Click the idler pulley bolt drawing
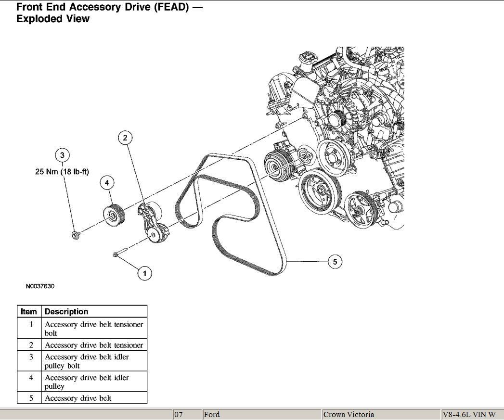Viewport: 504px width, 420px height. coord(75,235)
